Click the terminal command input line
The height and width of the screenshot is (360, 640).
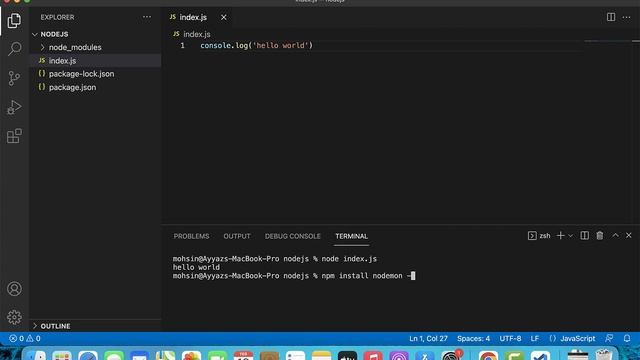[x=294, y=276]
